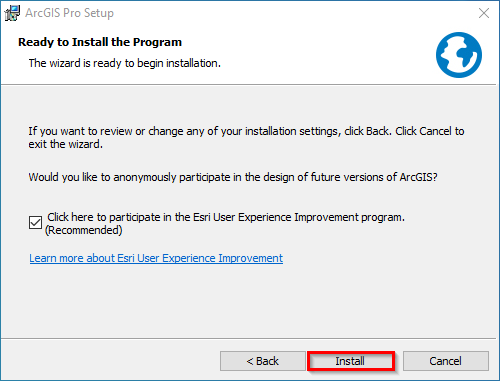Image resolution: width=500 pixels, height=381 pixels.
Task: Start installation with the Install button
Action: [x=350, y=361]
